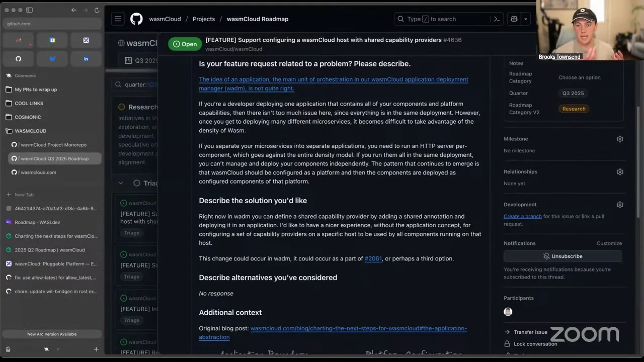Image resolution: width=644 pixels, height=362 pixels.
Task: Collapse the WASMCLOUD folder
Action: tap(52, 131)
